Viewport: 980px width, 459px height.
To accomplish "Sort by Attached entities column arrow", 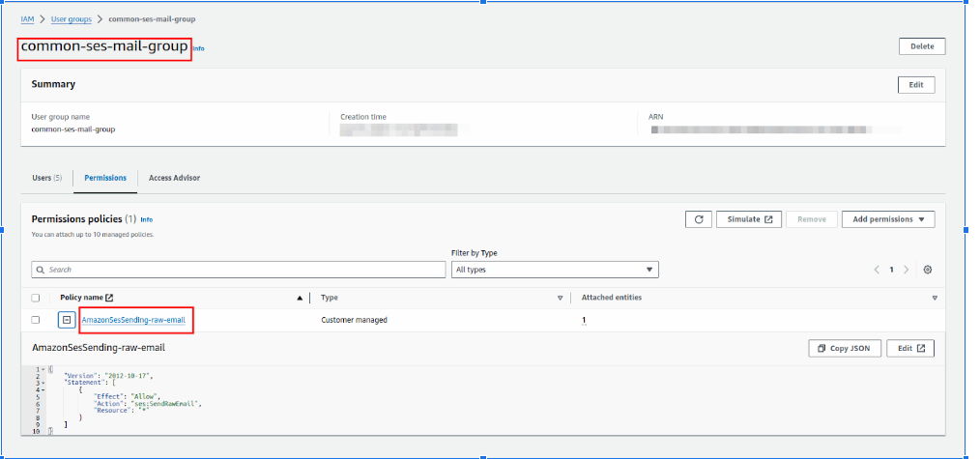I will coord(935,298).
